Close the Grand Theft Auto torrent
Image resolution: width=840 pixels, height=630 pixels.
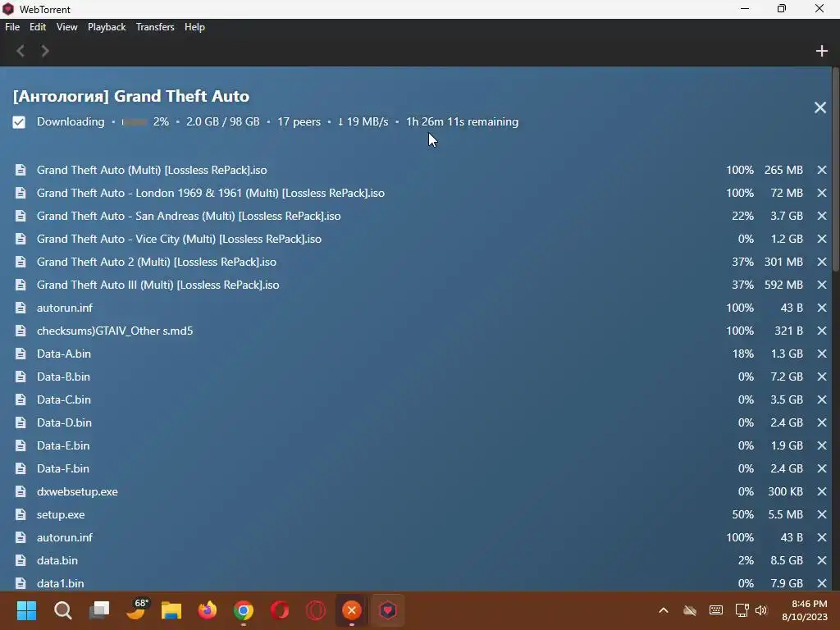pos(820,107)
